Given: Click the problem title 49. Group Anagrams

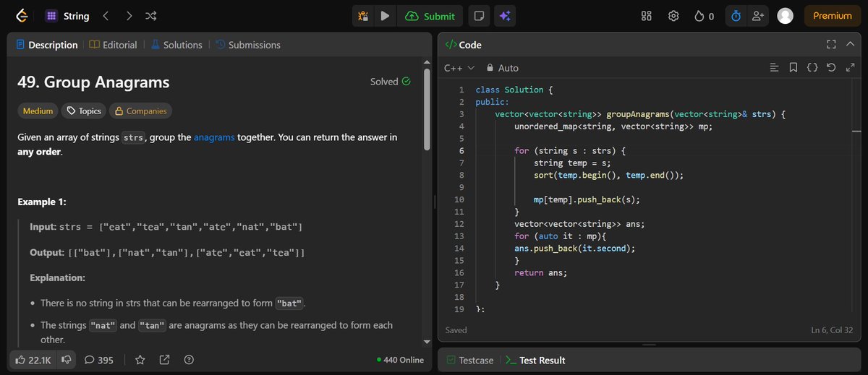Looking at the screenshot, I should (93, 82).
